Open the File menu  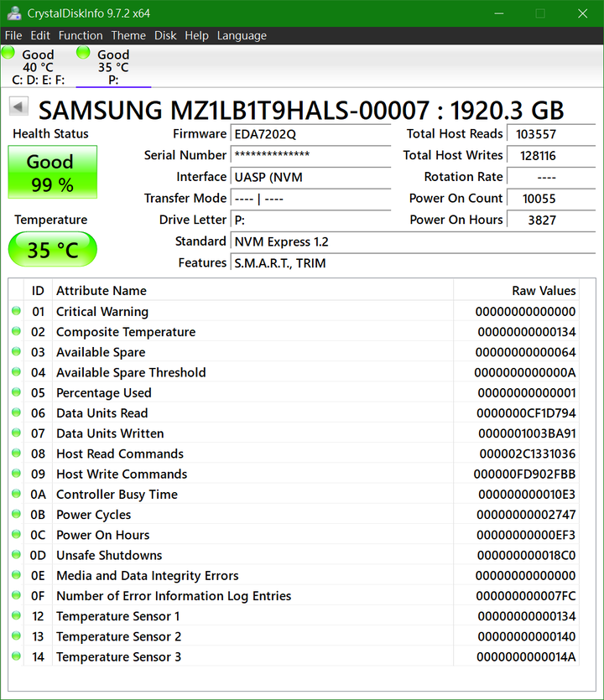point(13,35)
